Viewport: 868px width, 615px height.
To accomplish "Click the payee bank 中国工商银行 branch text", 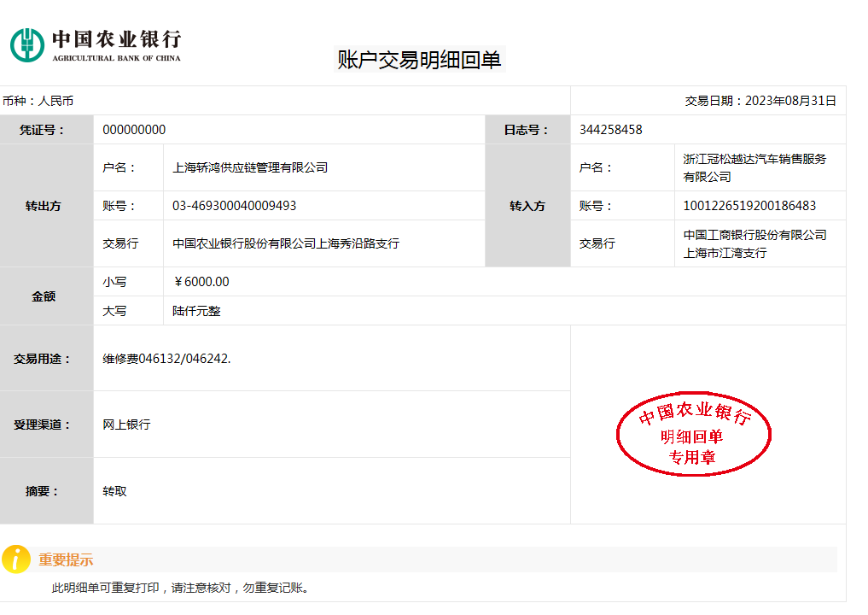I will tap(754, 243).
